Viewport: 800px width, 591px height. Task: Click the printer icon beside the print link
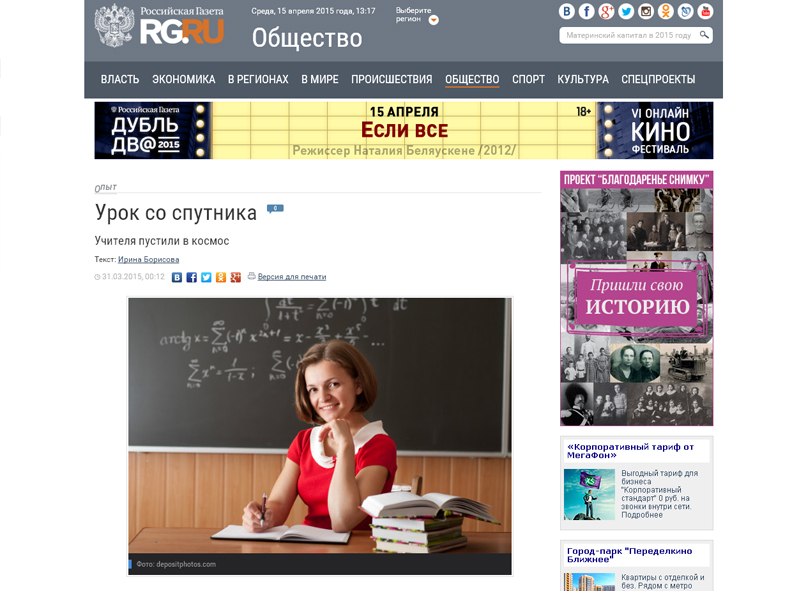coord(252,276)
